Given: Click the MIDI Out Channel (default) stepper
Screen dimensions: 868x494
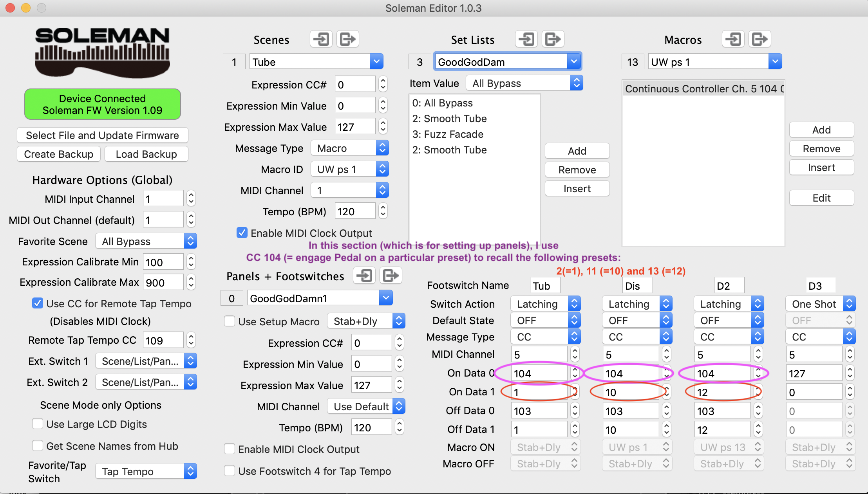Looking at the screenshot, I should click(191, 220).
